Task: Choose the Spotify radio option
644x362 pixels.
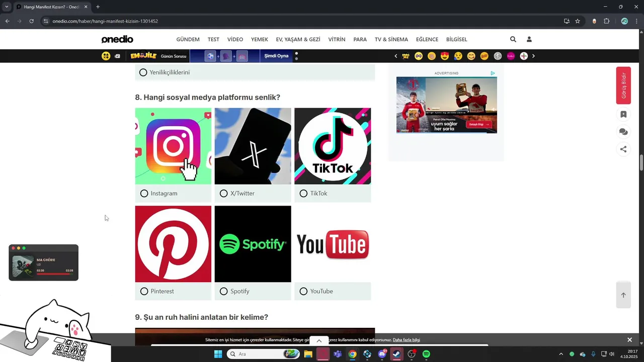Action: (224, 291)
